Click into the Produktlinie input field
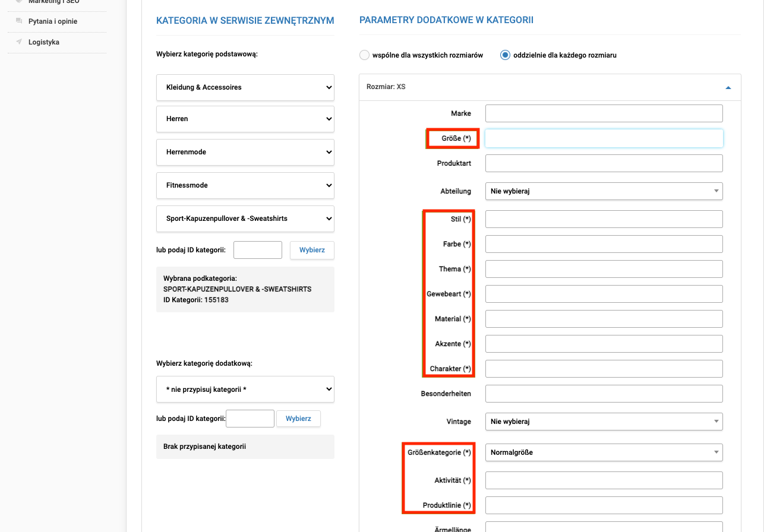The image size is (764, 532). pyautogui.click(x=604, y=505)
